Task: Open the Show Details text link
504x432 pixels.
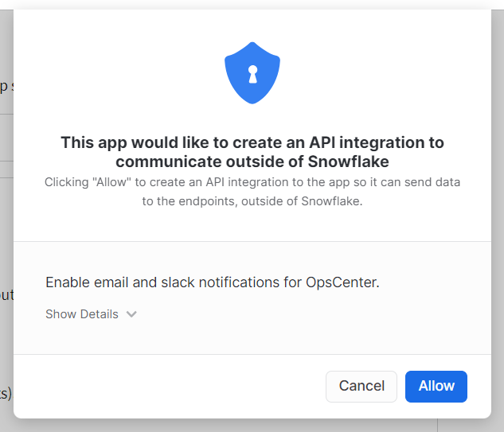Action: point(82,314)
